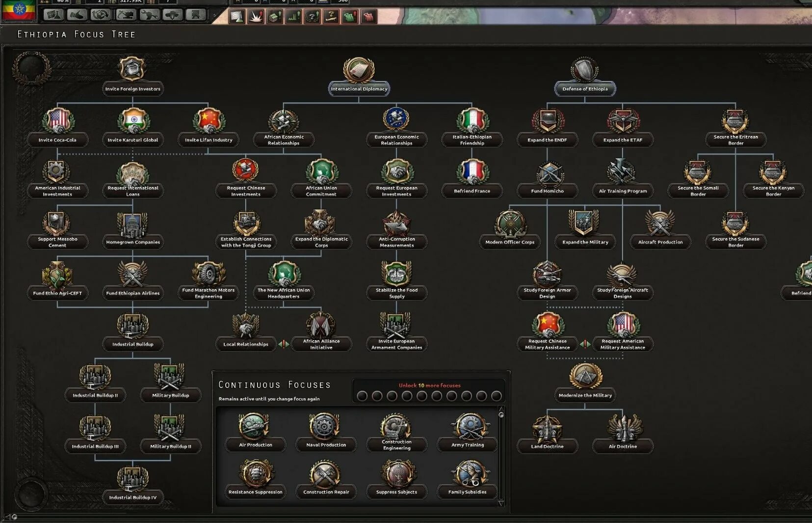The width and height of the screenshot is (812, 523).
Task: Select the Invite Coca-Cola focus icon
Action: [57, 121]
